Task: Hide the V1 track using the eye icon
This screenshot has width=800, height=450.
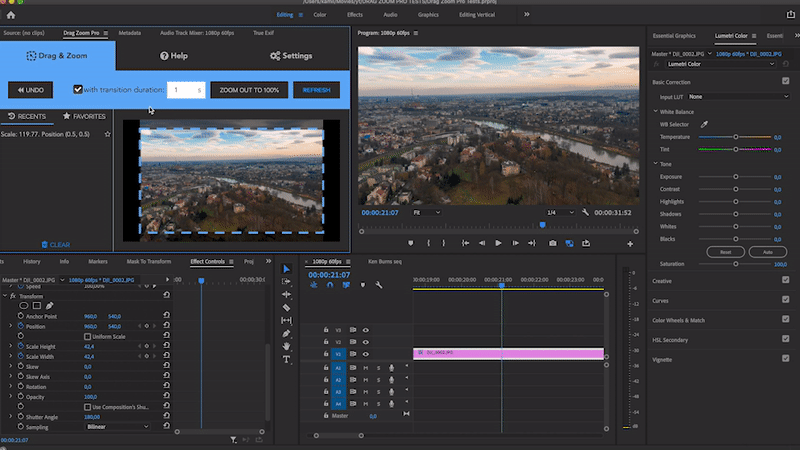Action: point(366,354)
